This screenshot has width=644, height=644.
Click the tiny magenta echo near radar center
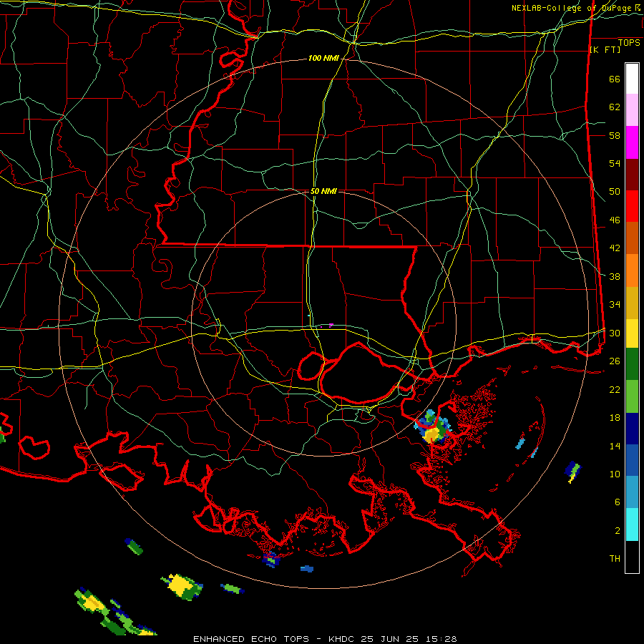pos(331,325)
